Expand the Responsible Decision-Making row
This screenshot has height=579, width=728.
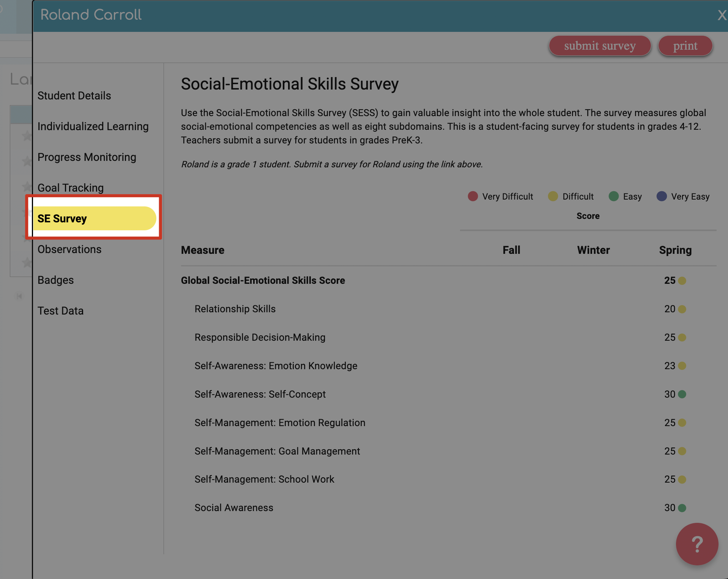(260, 337)
